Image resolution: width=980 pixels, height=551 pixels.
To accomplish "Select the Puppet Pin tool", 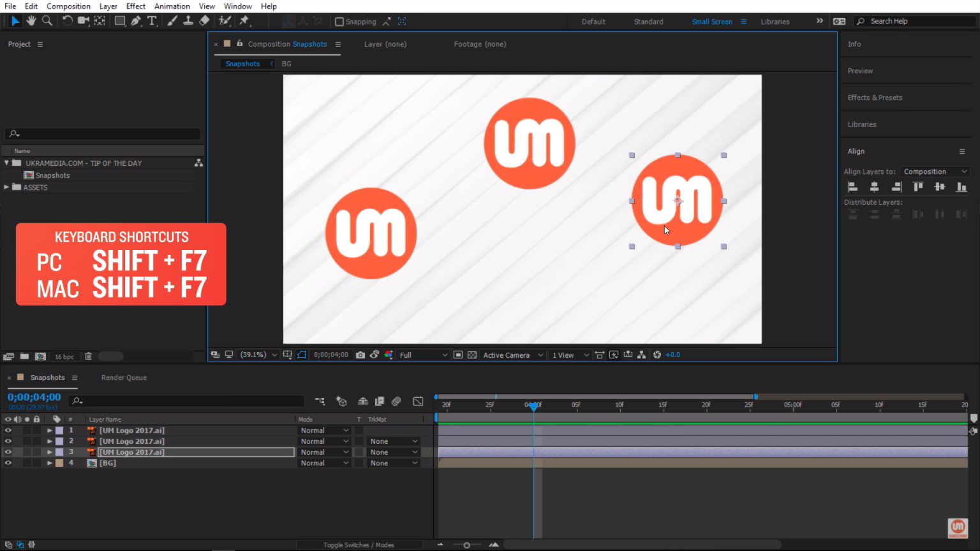I will point(244,21).
